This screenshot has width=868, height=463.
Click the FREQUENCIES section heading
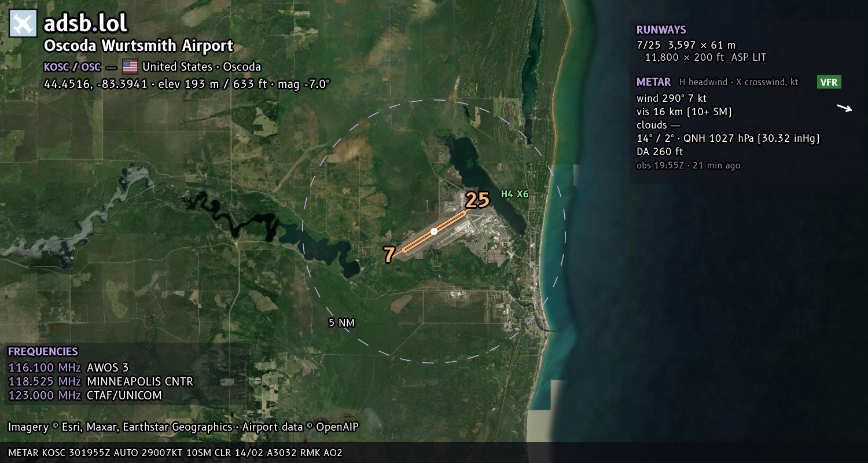coord(43,351)
